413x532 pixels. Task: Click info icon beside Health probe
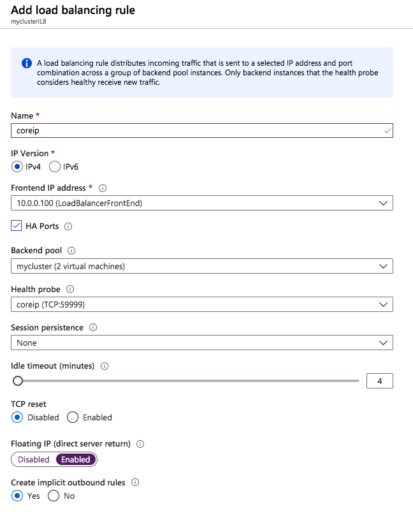pyautogui.click(x=69, y=289)
